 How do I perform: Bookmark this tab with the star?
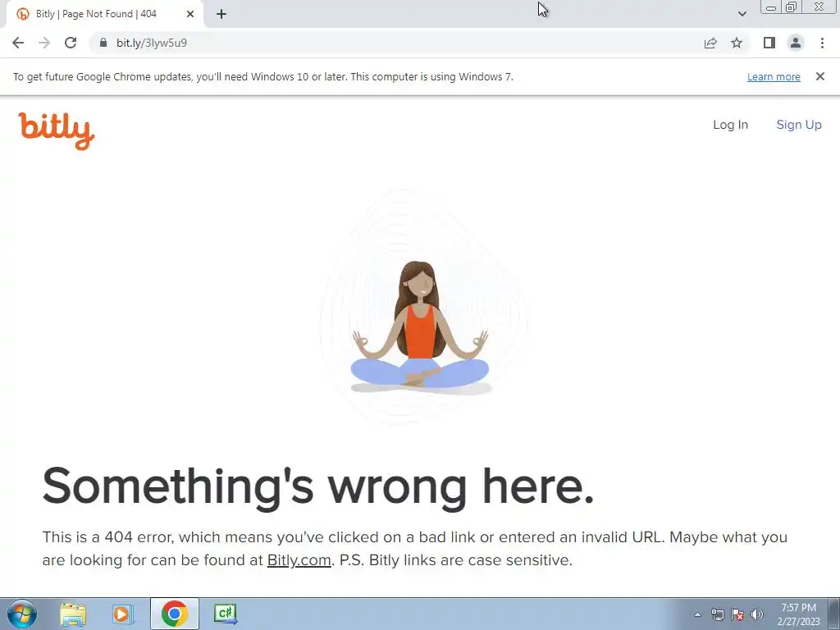737,43
